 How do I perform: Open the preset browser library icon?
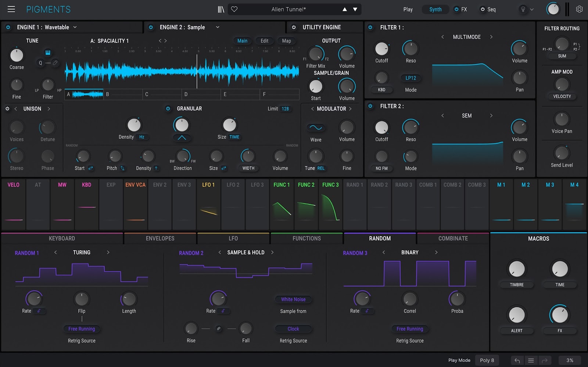221,9
